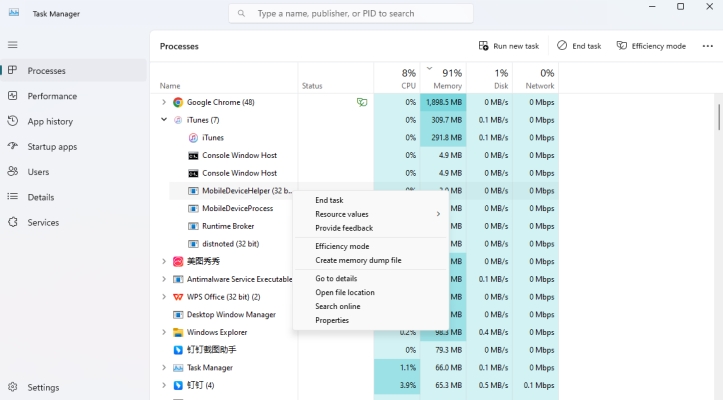Open the Users page icon
This screenshot has width=723, height=400.
(13, 172)
